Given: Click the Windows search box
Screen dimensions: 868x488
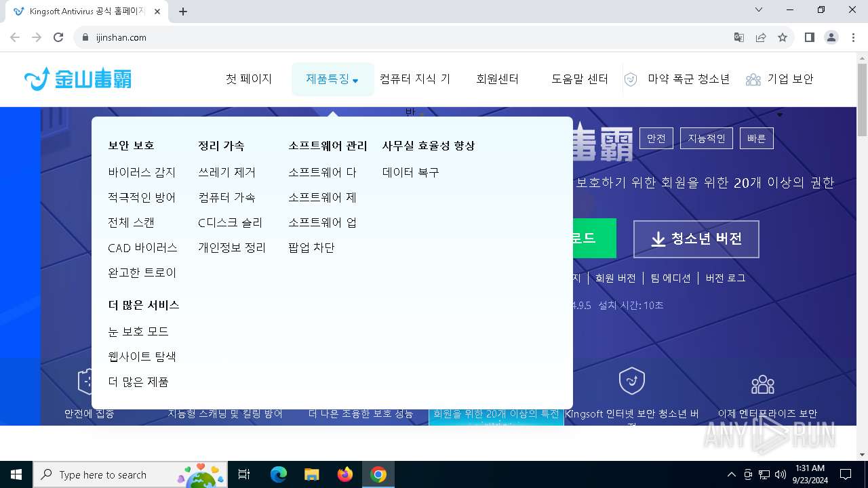Looking at the screenshot, I should click(130, 474).
